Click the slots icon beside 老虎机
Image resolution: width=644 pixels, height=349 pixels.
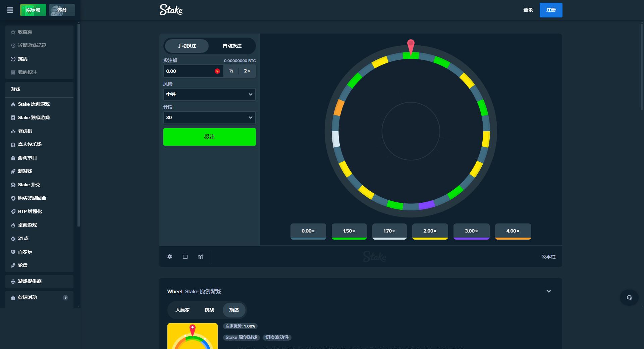(x=13, y=131)
